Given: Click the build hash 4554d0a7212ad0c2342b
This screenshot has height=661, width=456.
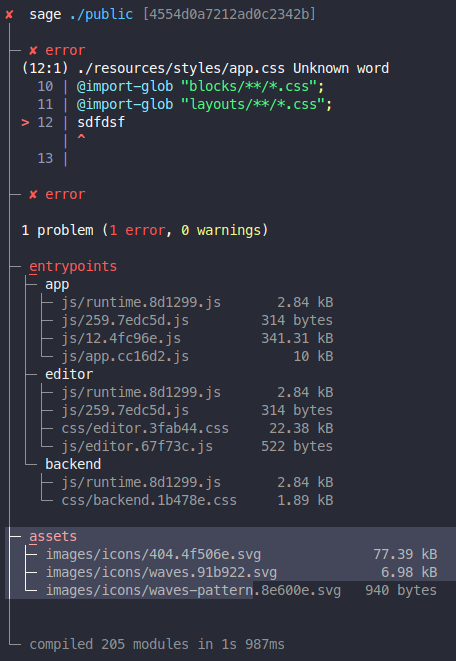Looking at the screenshot, I should tap(229, 15).
